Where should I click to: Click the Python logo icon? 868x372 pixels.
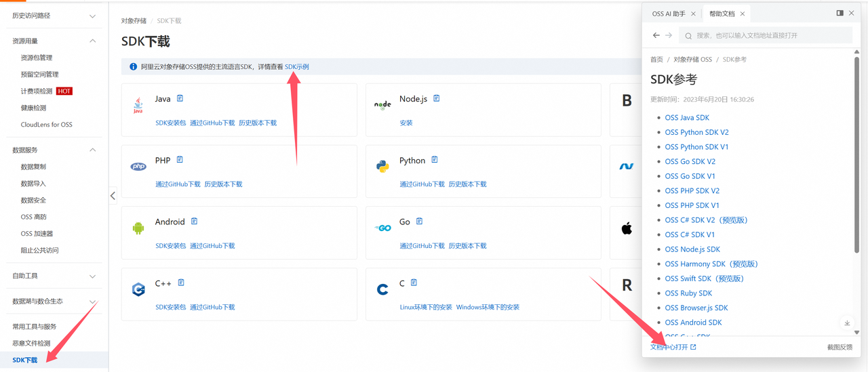pos(382,167)
